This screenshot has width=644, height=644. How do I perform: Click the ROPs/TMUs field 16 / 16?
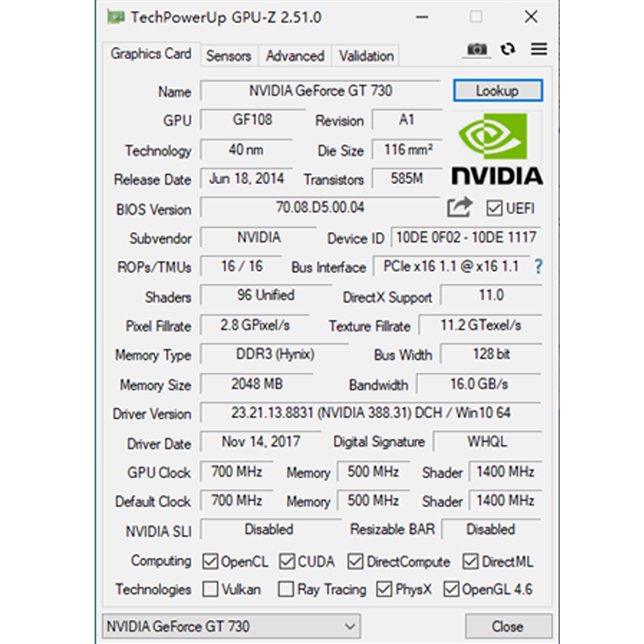(241, 266)
